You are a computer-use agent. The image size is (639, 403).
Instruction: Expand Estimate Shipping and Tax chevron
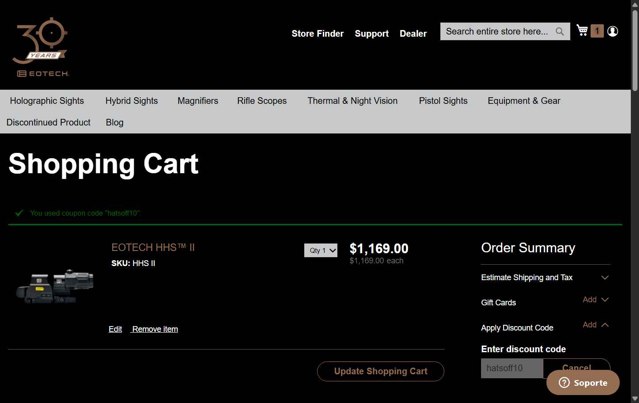[x=605, y=277]
